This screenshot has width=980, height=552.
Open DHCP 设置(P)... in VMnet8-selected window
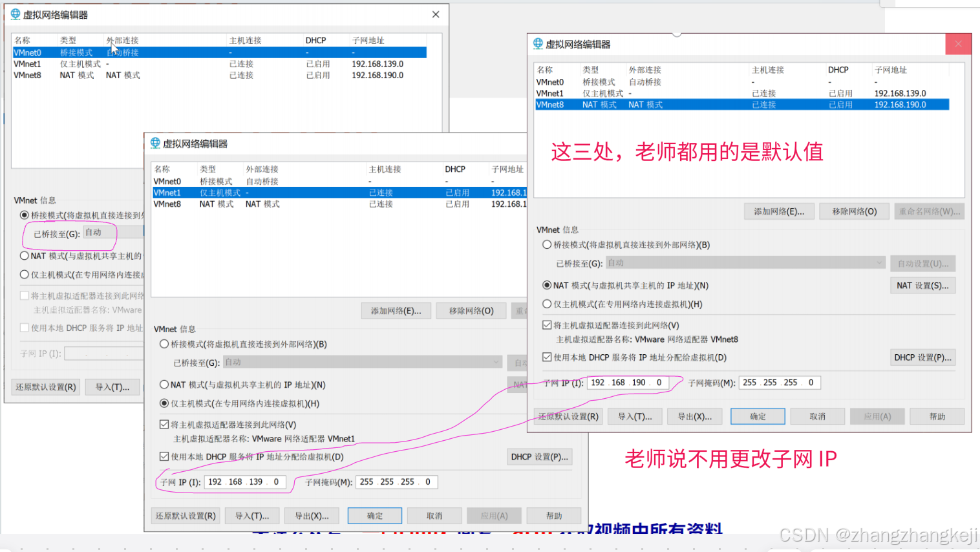coord(923,357)
